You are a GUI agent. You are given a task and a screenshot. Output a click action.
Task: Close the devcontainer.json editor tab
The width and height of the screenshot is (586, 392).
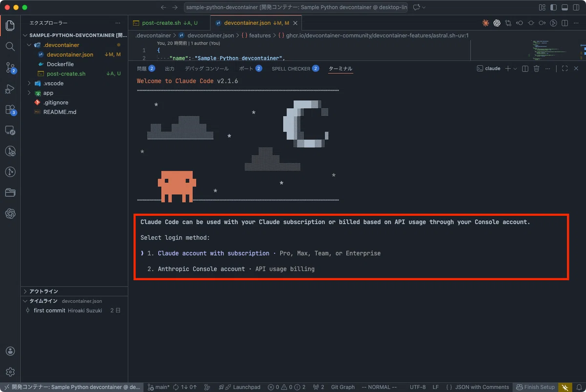click(x=295, y=23)
